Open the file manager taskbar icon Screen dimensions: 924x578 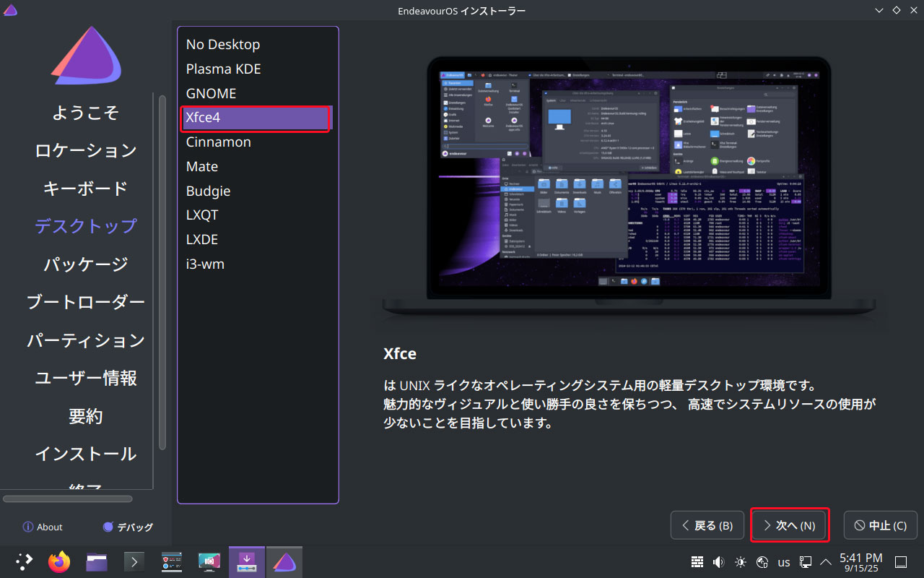pyautogui.click(x=97, y=561)
